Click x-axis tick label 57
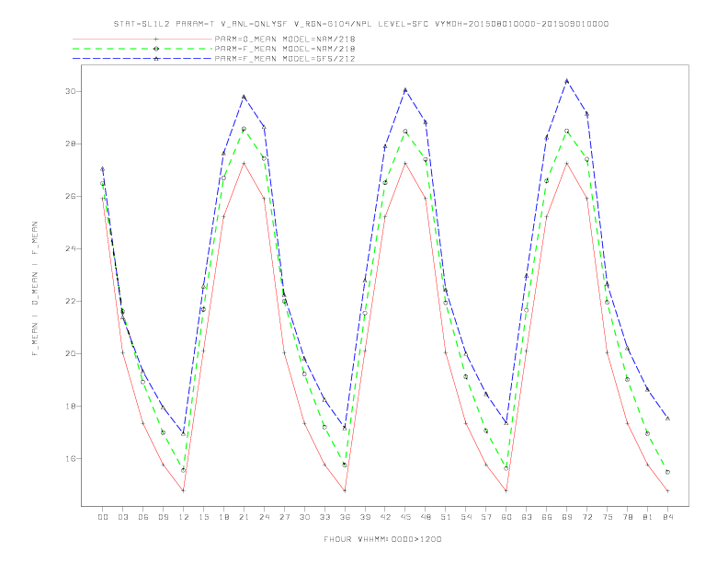This screenshot has height=563, width=728. 486,517
